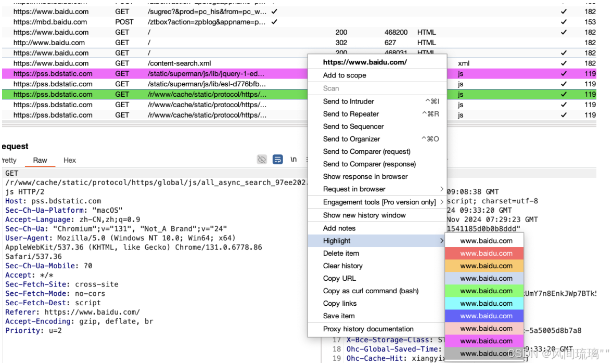Open the Highlight menu entry
Image resolution: width=612 pixels, height=364 pixels.
pos(377,241)
